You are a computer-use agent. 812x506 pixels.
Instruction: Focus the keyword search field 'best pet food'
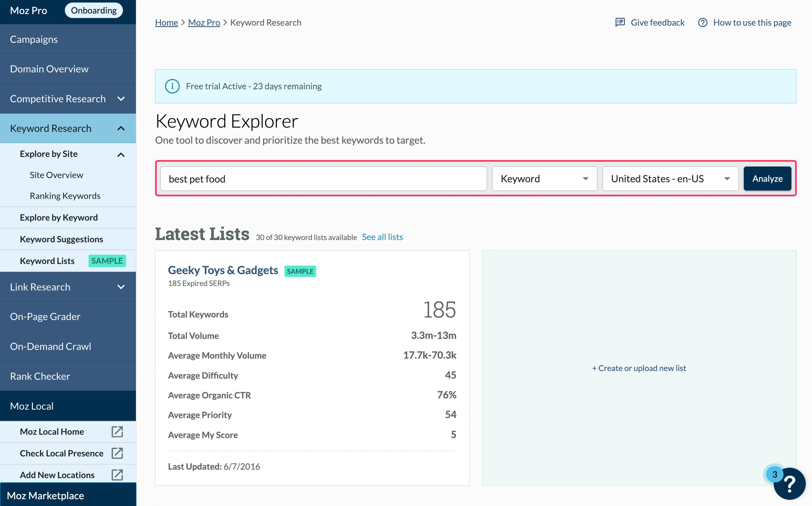(323, 179)
